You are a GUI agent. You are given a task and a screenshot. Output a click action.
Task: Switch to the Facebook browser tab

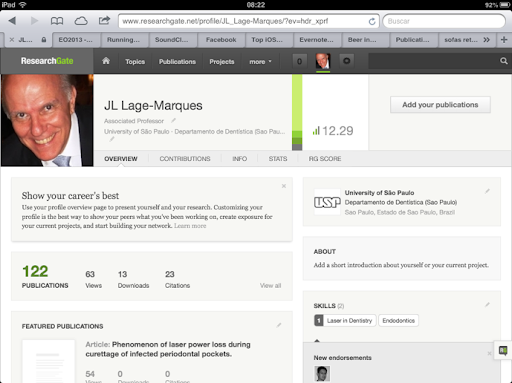pyautogui.click(x=221, y=40)
